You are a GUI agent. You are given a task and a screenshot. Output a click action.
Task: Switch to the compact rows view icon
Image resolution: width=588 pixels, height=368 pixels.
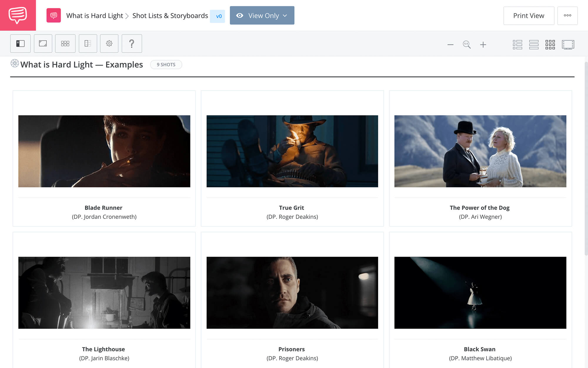(534, 45)
